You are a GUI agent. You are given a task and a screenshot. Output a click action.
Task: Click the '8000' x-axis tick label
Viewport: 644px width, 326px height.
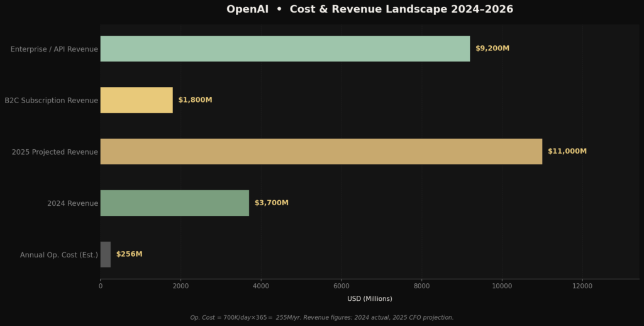[x=422, y=286]
